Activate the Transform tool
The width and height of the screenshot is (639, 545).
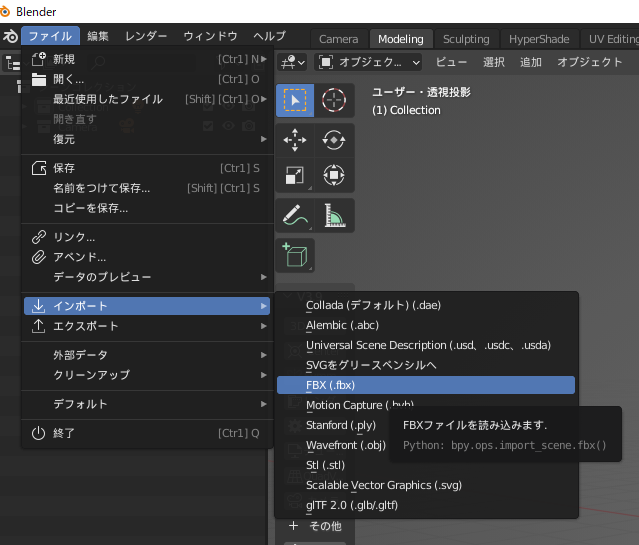tap(334, 176)
